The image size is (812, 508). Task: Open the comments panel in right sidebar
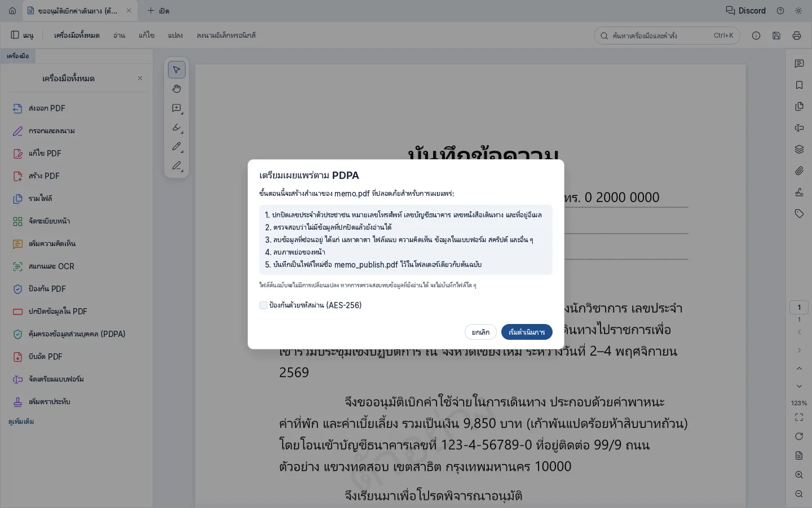point(799,64)
